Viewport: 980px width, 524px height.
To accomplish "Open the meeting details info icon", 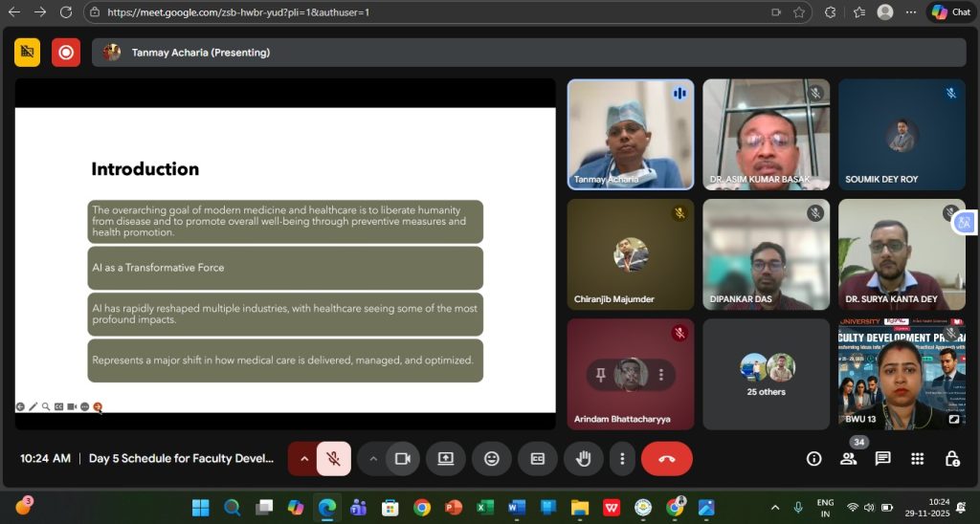I will [x=813, y=459].
